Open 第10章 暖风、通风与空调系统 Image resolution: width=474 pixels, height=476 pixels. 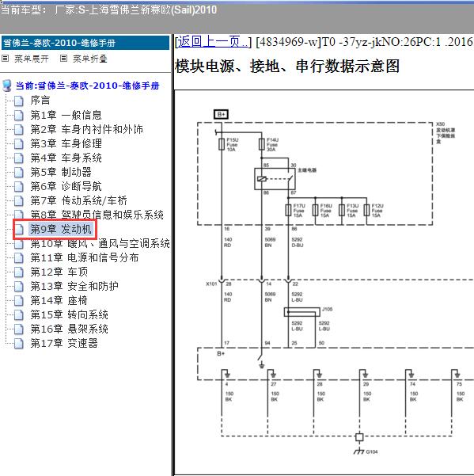[x=100, y=243]
